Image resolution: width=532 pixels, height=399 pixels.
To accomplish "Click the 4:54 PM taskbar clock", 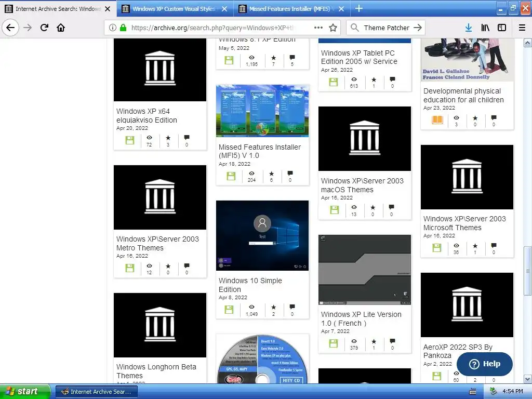I will tap(513, 392).
